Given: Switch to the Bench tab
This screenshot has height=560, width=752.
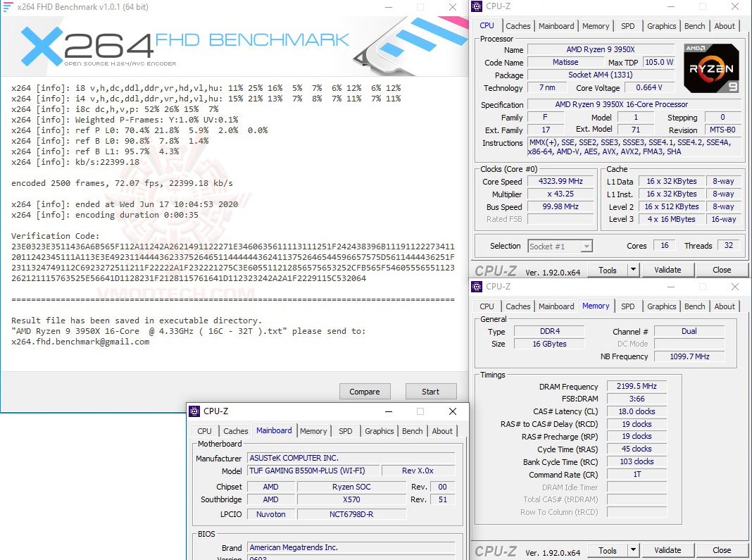Looking at the screenshot, I should click(694, 25).
